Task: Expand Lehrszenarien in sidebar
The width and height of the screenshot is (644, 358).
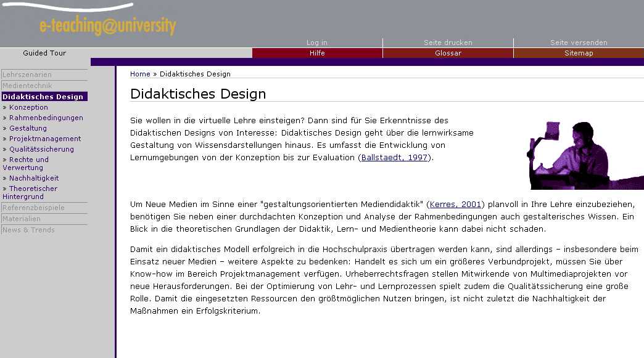Action: point(27,75)
